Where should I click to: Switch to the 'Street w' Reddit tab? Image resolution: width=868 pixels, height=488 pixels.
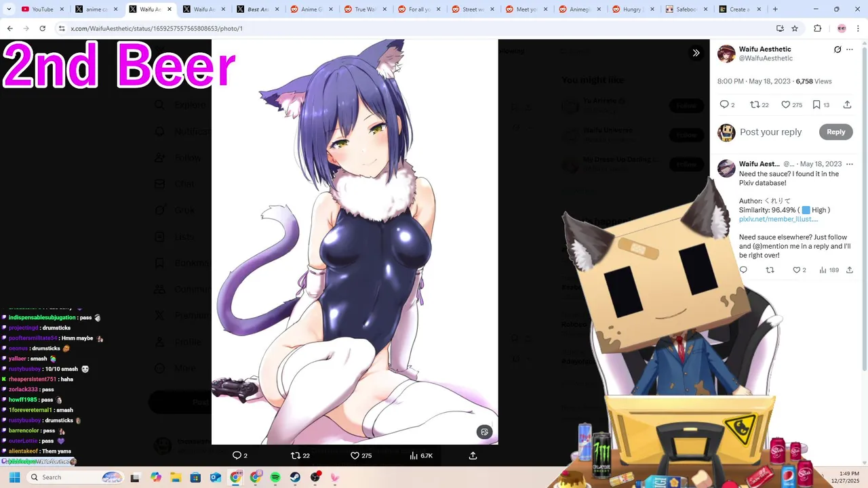(x=471, y=9)
